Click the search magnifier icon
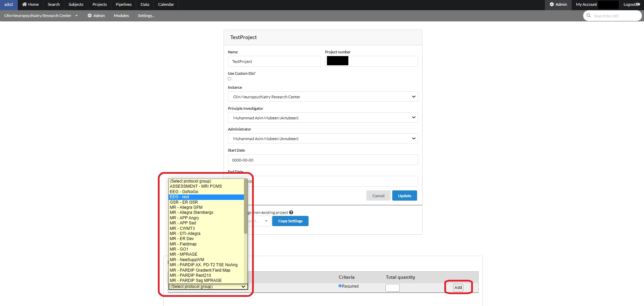 pos(589,16)
